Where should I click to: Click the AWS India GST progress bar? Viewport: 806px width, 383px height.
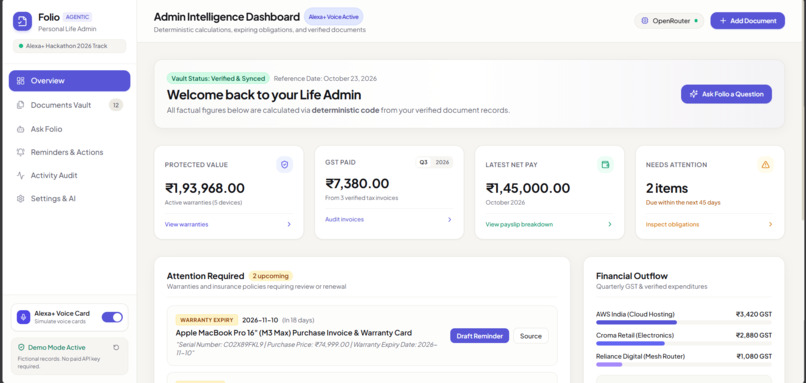pyautogui.click(x=684, y=322)
